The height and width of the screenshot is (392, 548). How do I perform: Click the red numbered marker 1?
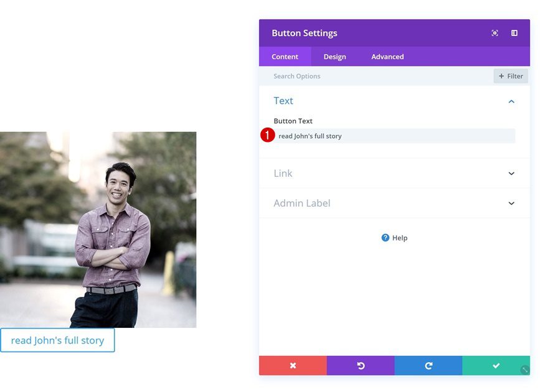(x=267, y=135)
